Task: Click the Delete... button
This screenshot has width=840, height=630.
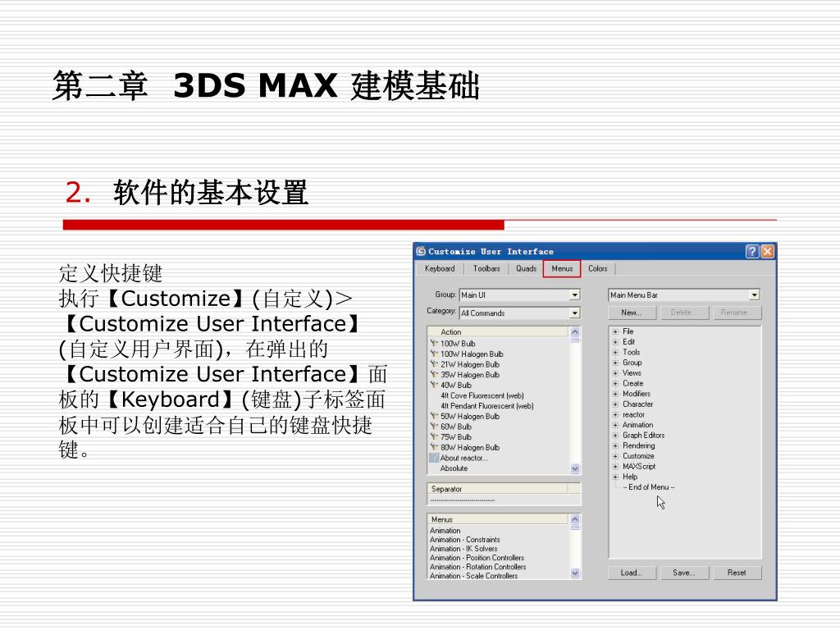Action: [x=684, y=313]
